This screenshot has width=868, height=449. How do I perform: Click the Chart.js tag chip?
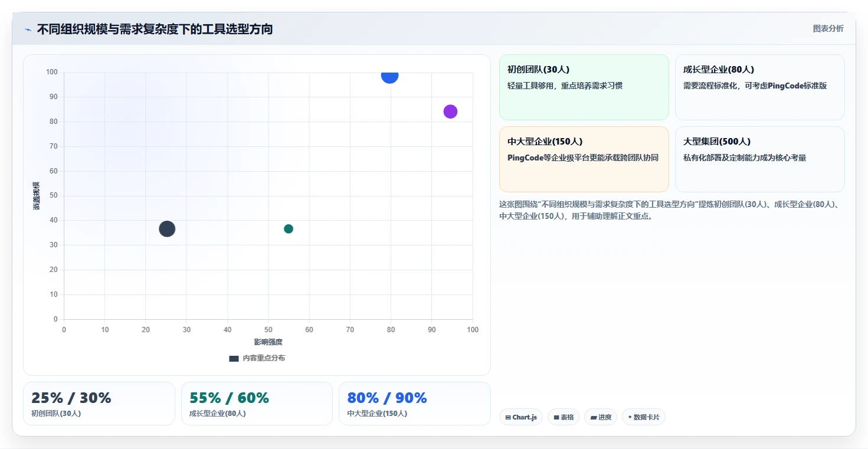coord(521,417)
